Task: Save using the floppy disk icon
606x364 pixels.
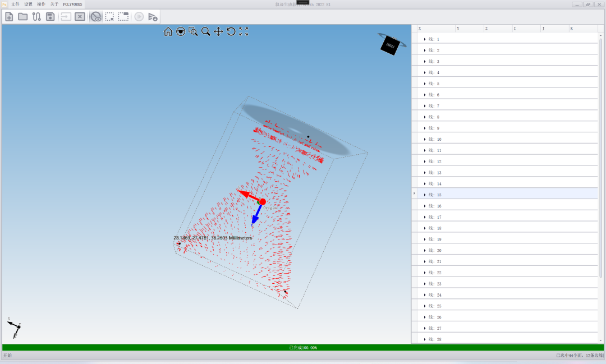Action: pyautogui.click(x=50, y=17)
